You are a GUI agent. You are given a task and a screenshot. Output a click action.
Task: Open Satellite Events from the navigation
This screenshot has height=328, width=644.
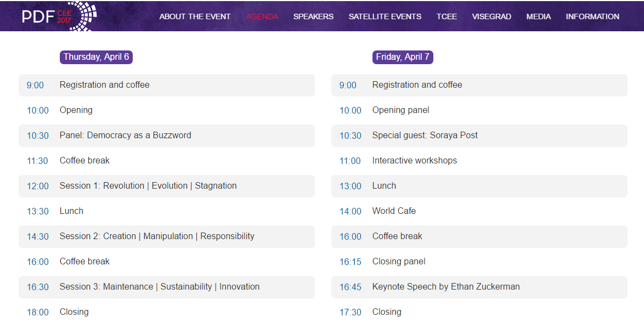tap(385, 16)
